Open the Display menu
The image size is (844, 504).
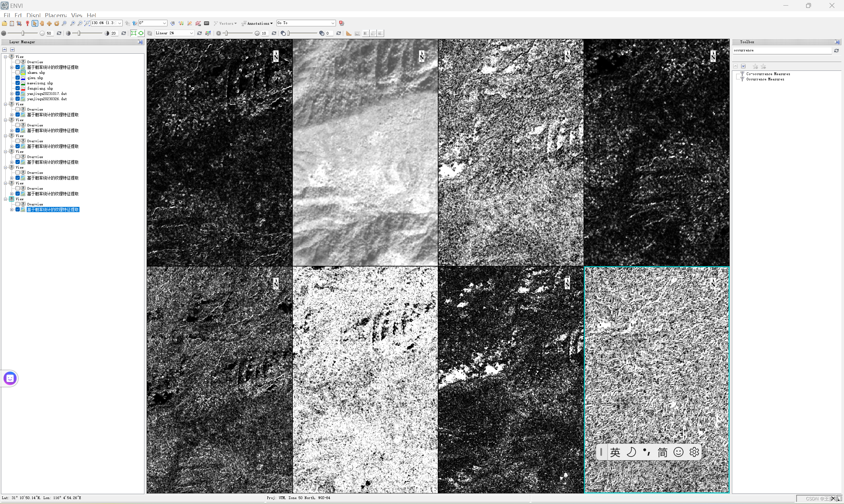[x=33, y=15]
